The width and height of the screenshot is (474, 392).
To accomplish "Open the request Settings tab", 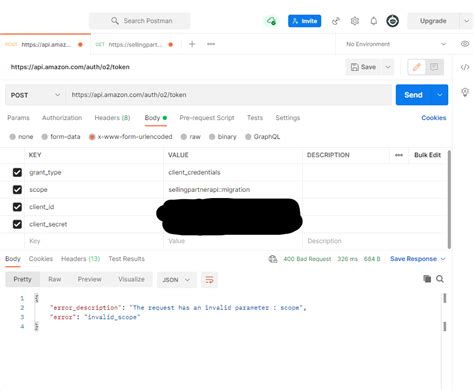I will (x=288, y=118).
